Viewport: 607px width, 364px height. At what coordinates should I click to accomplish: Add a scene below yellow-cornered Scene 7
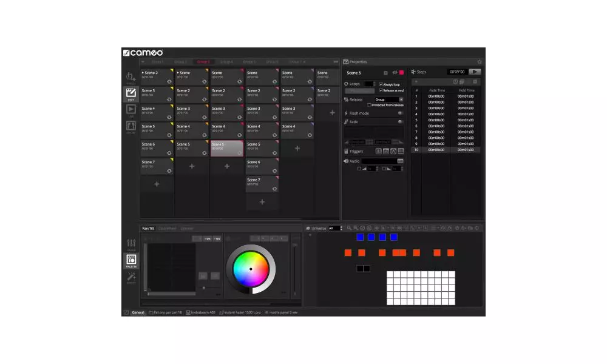(x=157, y=184)
